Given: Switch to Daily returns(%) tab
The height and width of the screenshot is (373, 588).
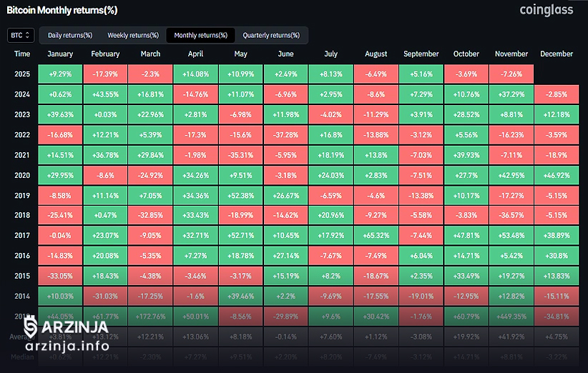Looking at the screenshot, I should (69, 35).
